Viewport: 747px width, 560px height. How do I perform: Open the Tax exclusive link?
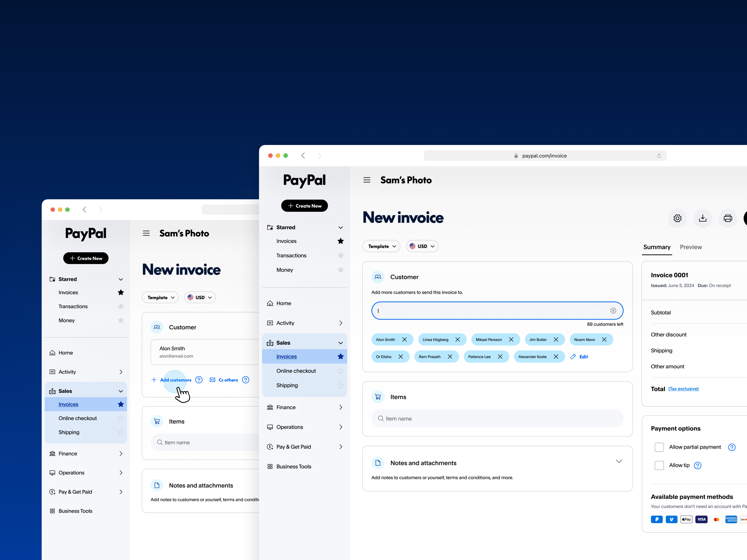pyautogui.click(x=683, y=389)
